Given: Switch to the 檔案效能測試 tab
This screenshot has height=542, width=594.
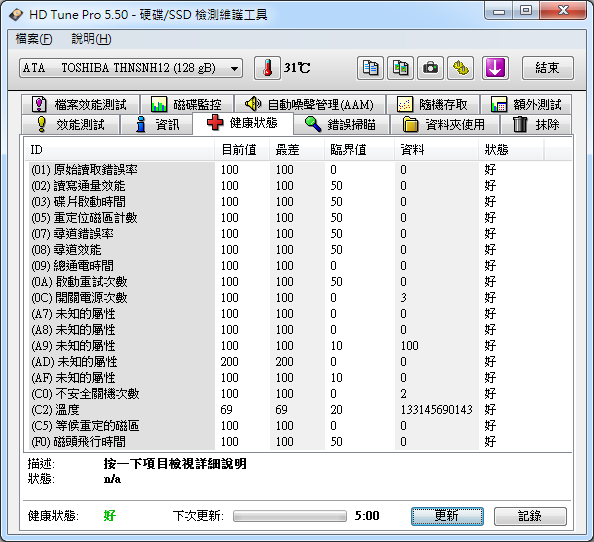Looking at the screenshot, I should (x=81, y=104).
